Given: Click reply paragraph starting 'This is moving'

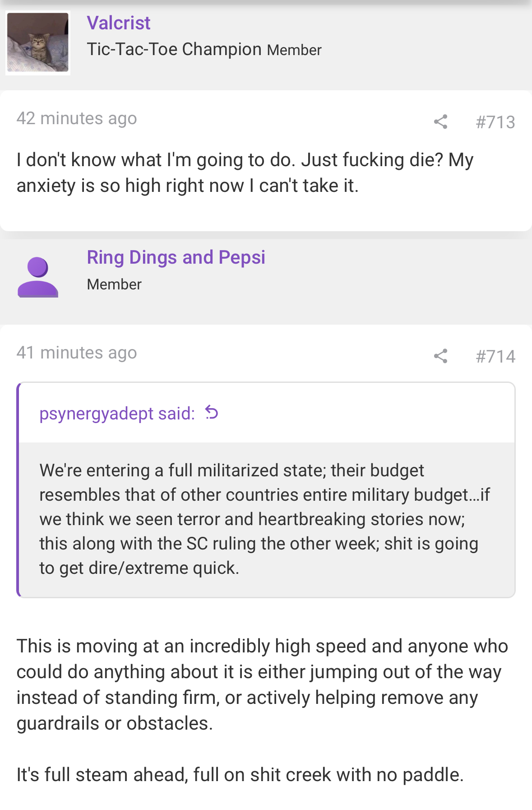Looking at the screenshot, I should pyautogui.click(x=263, y=684).
